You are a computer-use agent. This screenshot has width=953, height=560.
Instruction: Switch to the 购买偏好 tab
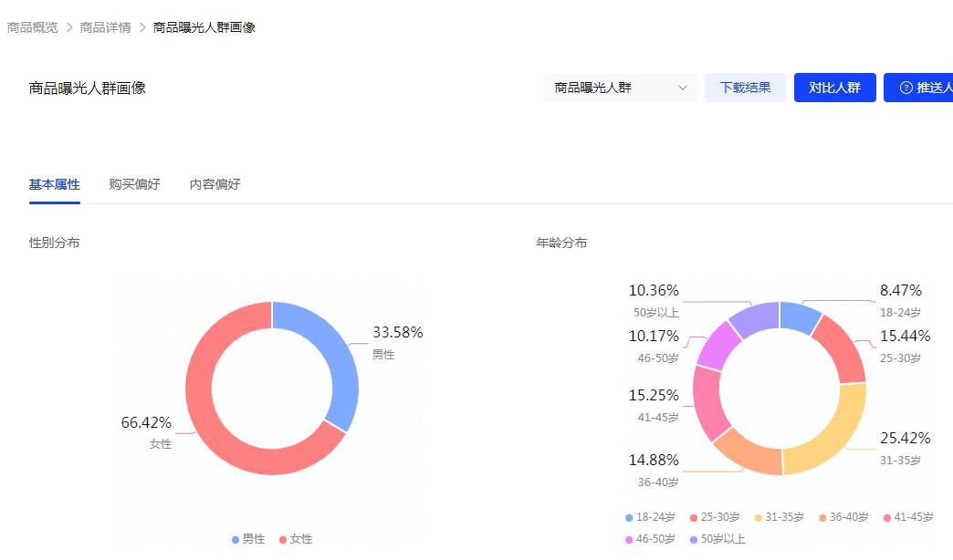pos(135,184)
